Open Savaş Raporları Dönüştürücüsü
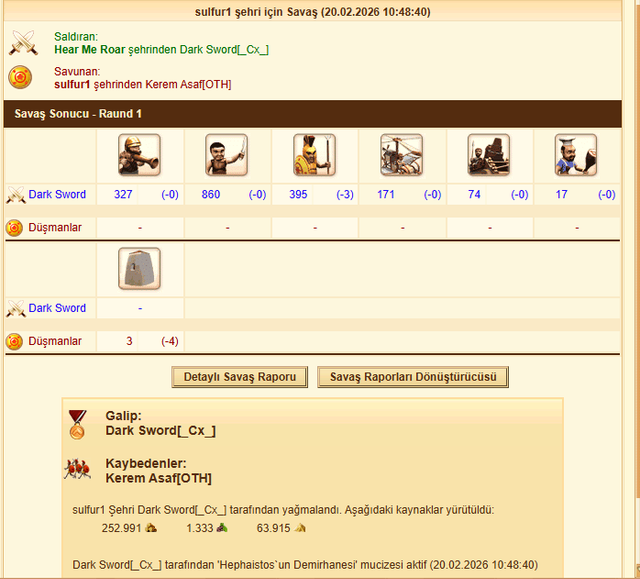 point(413,377)
